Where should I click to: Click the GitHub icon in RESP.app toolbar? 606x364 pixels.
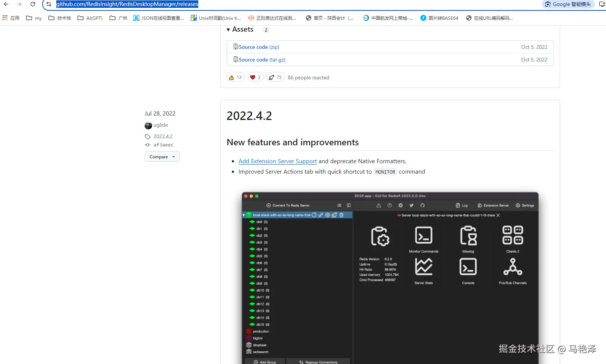click(422, 205)
